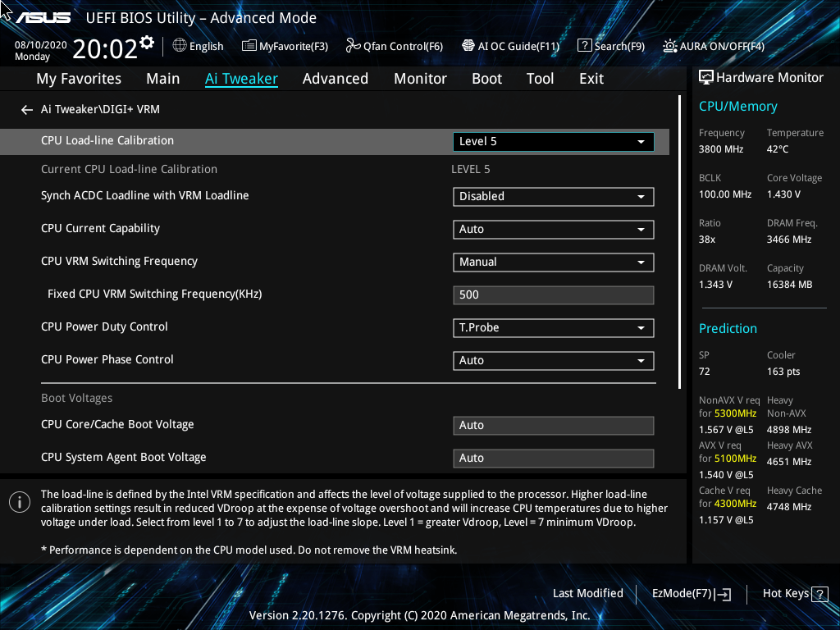Select the Ai Tweaker tab
The height and width of the screenshot is (630, 840).
pos(241,79)
